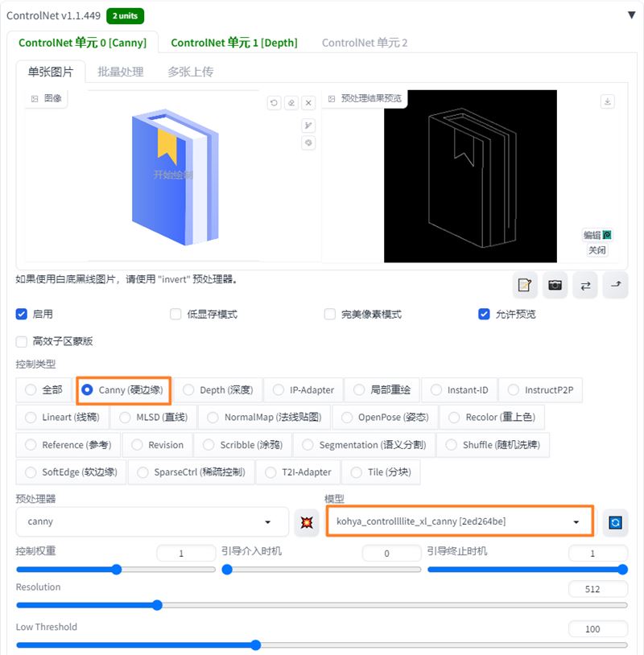Select the T2I-Adapter control type
The width and height of the screenshot is (644, 655).
pos(299,472)
